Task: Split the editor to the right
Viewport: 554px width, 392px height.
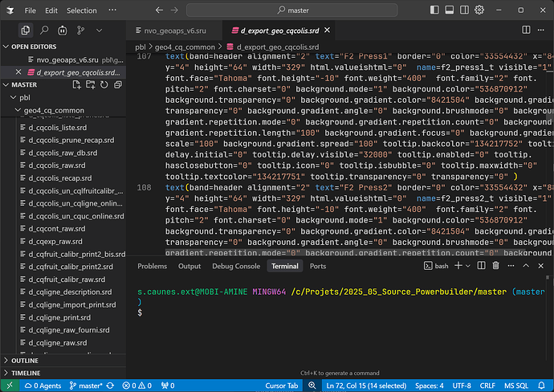Action: 526,30
